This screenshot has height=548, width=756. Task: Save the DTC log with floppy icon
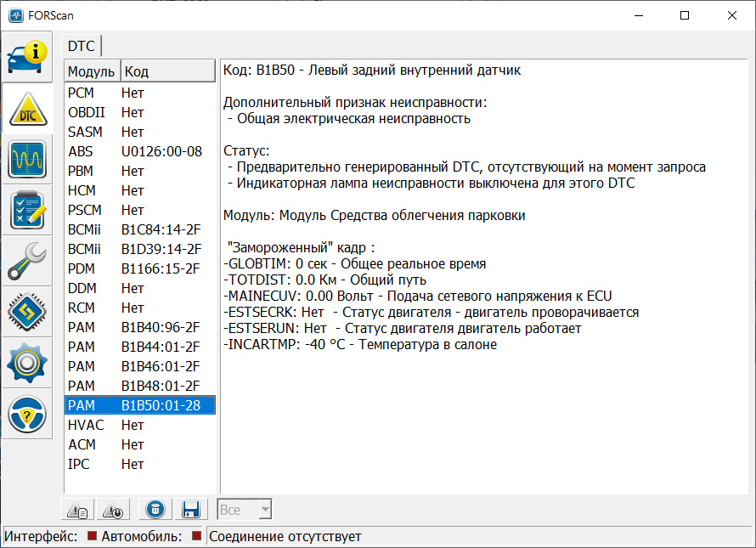tap(191, 510)
